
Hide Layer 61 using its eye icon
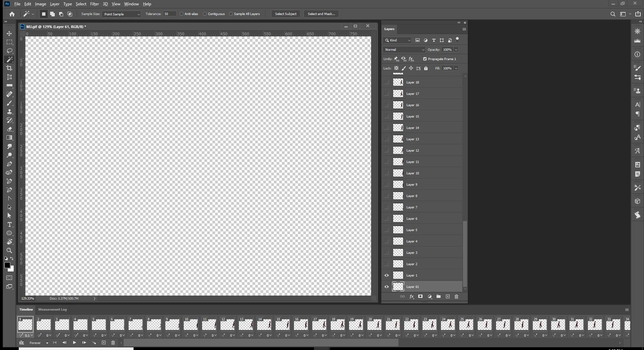click(x=386, y=287)
